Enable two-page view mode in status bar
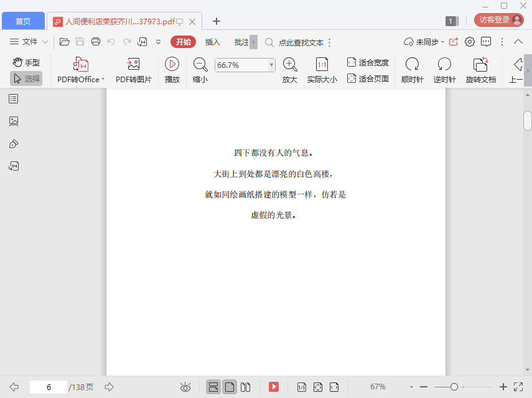 (246, 387)
